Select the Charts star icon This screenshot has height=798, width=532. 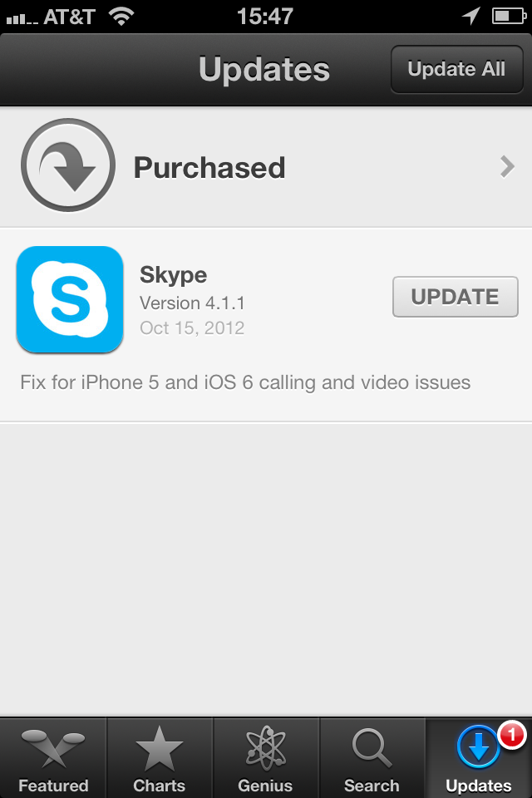(160, 749)
